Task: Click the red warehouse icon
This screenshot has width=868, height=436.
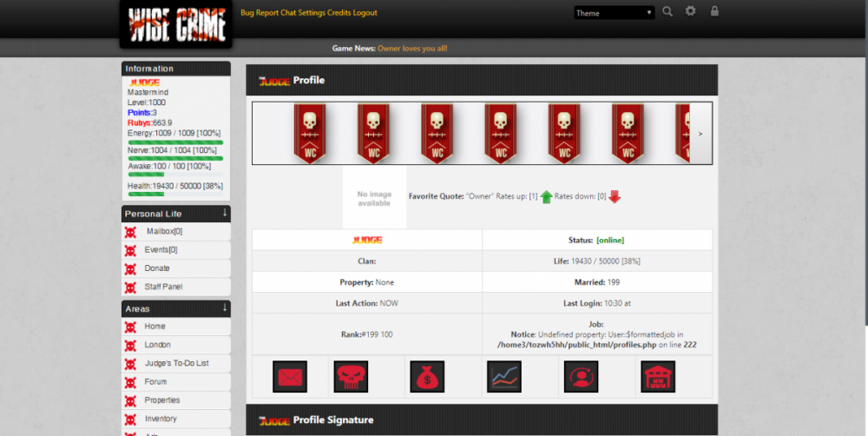Action: click(658, 377)
